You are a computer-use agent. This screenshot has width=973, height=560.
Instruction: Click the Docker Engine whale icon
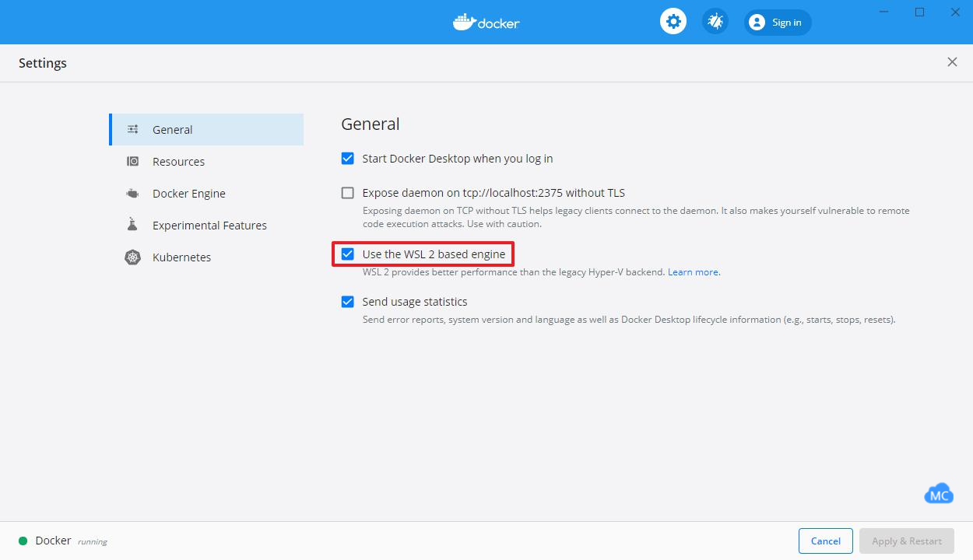pyautogui.click(x=132, y=193)
